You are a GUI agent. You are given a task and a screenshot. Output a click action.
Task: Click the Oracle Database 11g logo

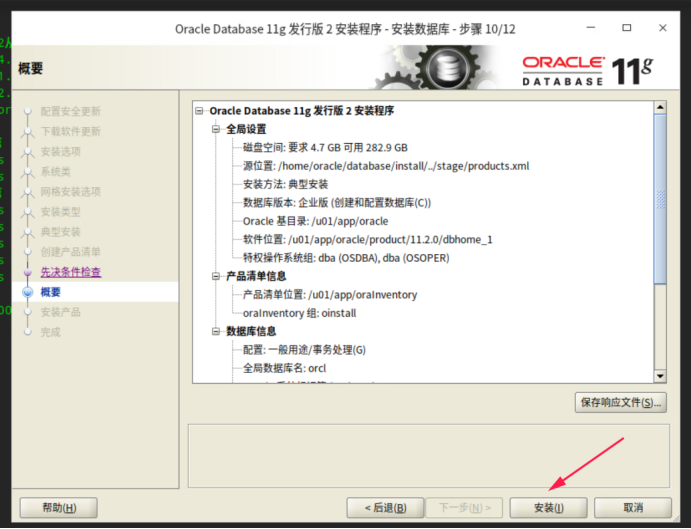pos(587,71)
